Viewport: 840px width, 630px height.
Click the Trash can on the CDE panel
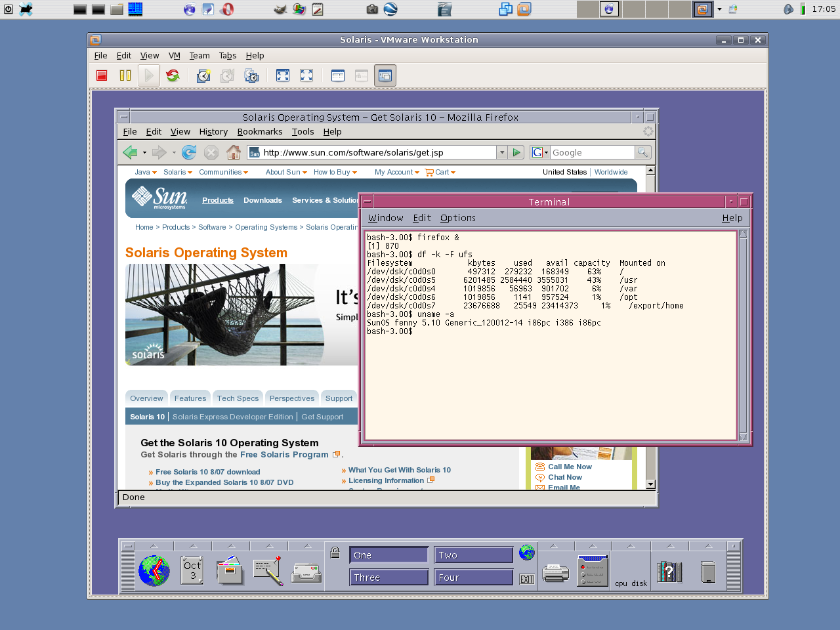[x=708, y=572]
